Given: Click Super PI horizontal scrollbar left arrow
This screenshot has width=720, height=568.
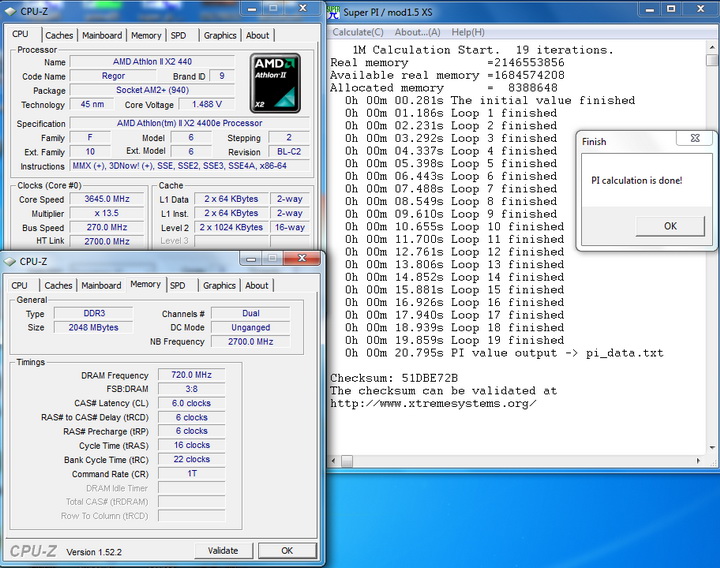Looking at the screenshot, I should [334, 461].
